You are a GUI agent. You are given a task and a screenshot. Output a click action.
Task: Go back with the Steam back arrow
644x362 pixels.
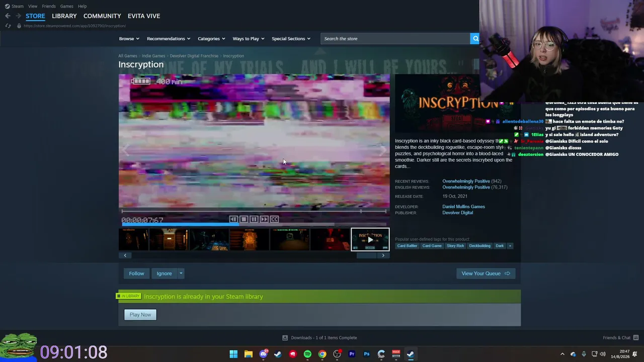tap(8, 16)
